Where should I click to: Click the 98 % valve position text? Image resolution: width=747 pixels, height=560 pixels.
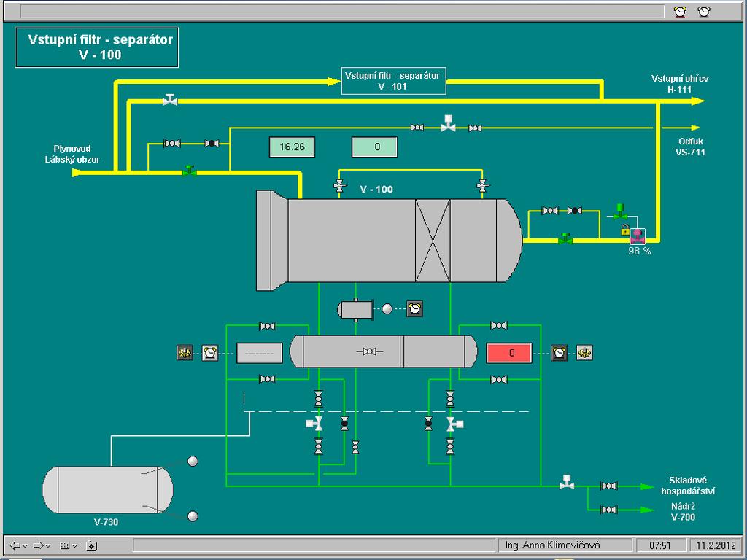point(639,251)
